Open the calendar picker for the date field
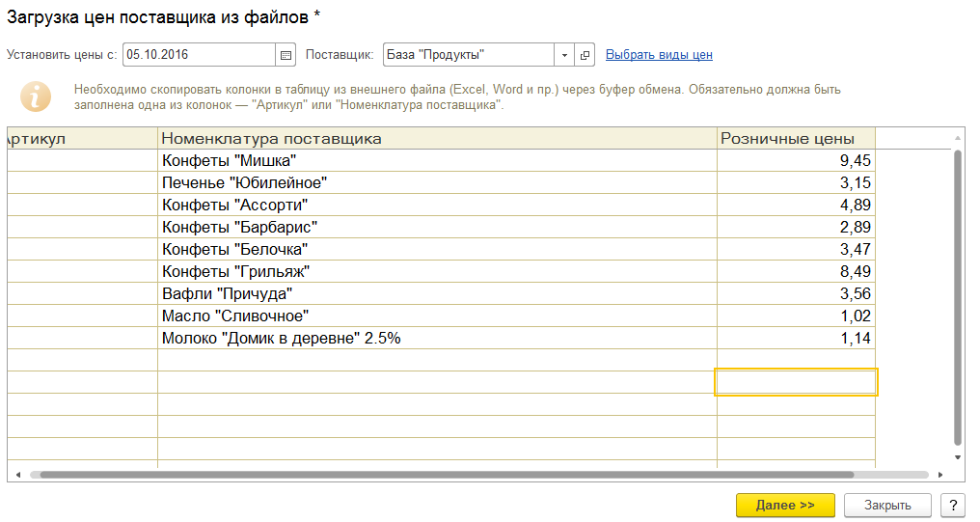The image size is (980, 522). (x=286, y=55)
